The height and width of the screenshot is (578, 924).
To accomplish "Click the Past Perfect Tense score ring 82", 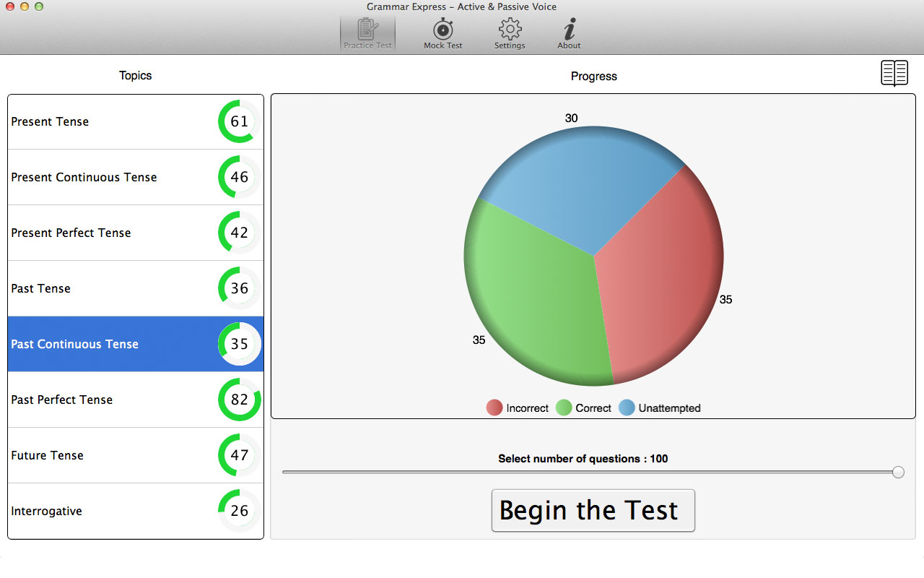I will [239, 400].
